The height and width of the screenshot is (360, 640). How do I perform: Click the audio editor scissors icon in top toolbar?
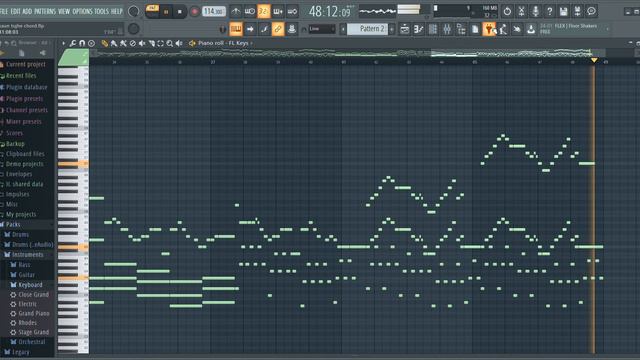pos(521,11)
